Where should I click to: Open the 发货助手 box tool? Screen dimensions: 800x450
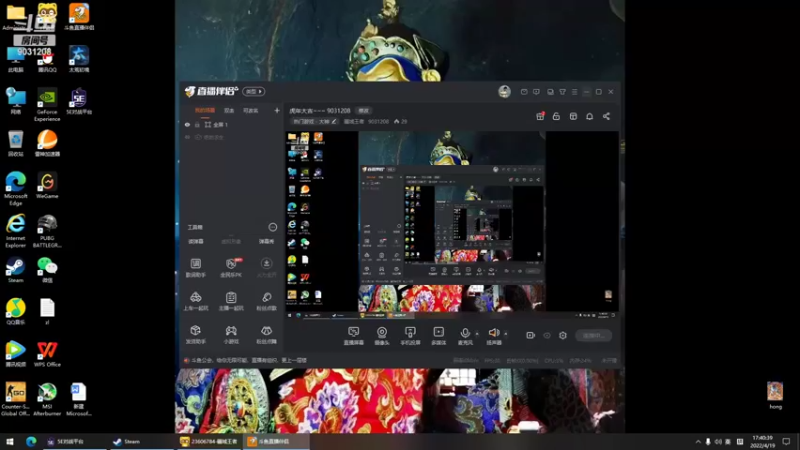pyautogui.click(x=195, y=335)
